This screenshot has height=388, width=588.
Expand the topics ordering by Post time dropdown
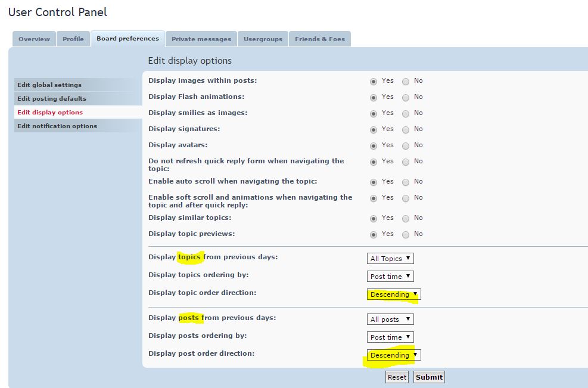390,277
